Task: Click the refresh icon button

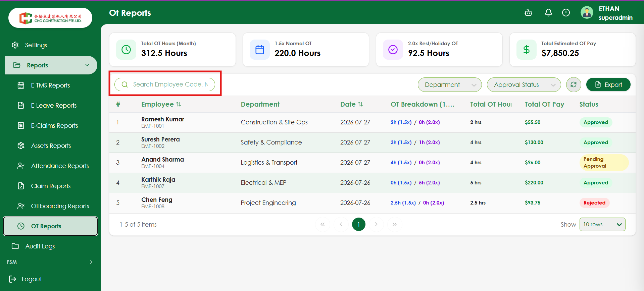Action: 574,84
